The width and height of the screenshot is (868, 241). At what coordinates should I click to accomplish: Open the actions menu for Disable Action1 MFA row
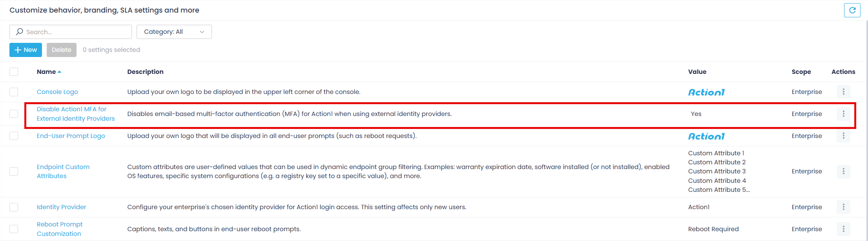point(843,114)
